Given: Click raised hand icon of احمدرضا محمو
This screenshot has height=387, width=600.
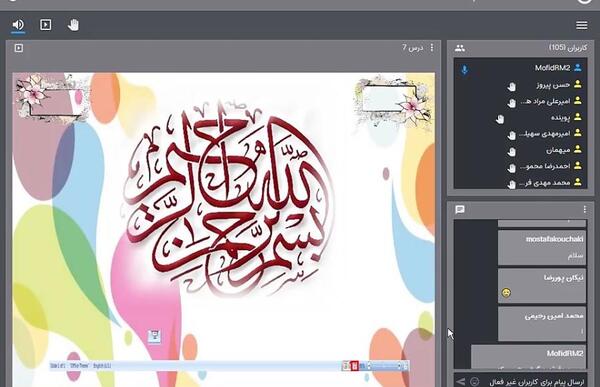Looking at the screenshot, I should coord(512,168).
